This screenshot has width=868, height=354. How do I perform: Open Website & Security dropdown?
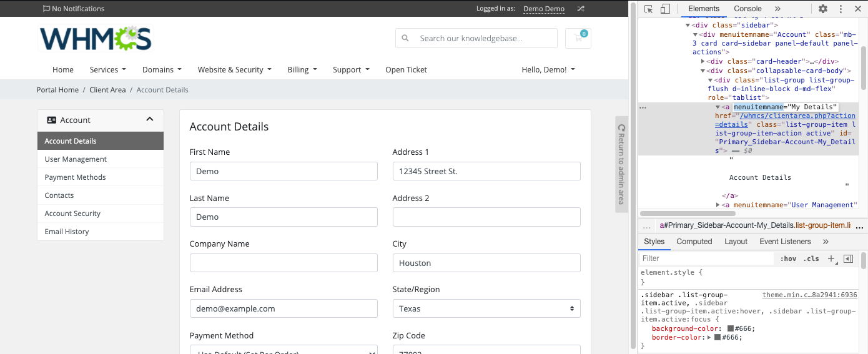coord(235,69)
